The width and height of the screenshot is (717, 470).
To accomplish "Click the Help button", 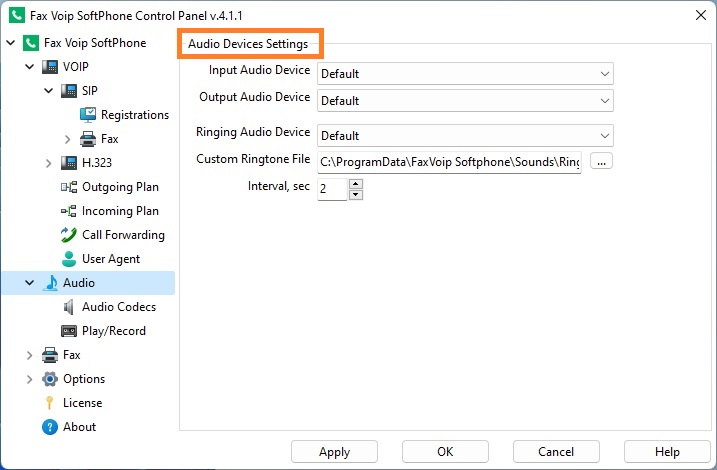I will pyautogui.click(x=667, y=452).
